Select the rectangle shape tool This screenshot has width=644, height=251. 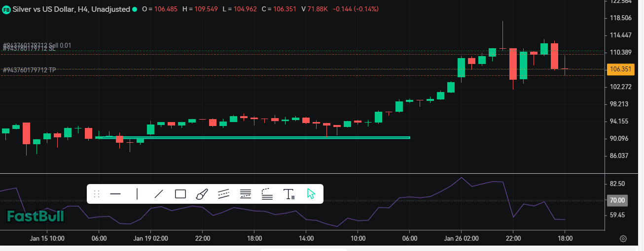[180, 194]
